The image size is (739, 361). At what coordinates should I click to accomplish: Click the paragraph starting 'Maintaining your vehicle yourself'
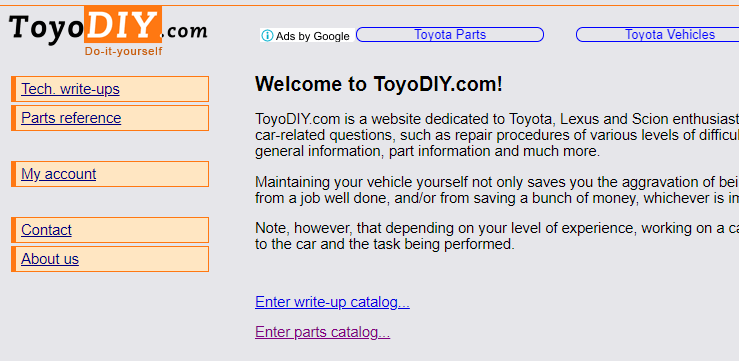pyautogui.click(x=497, y=190)
